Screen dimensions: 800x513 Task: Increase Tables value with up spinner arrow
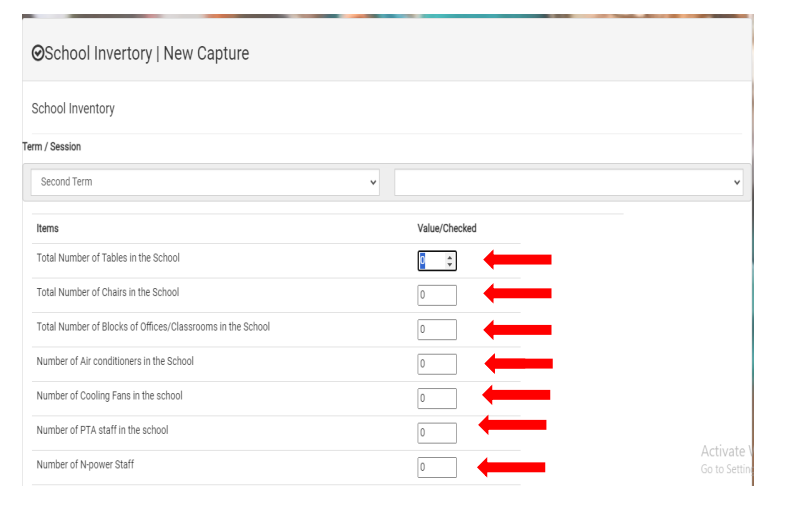[x=450, y=257]
